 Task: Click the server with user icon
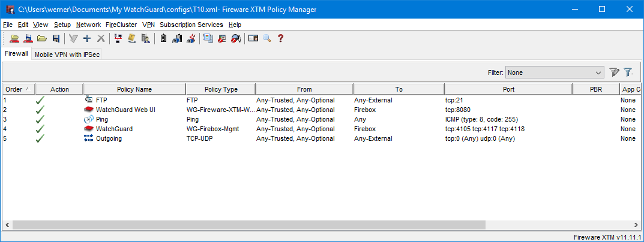[x=145, y=38]
